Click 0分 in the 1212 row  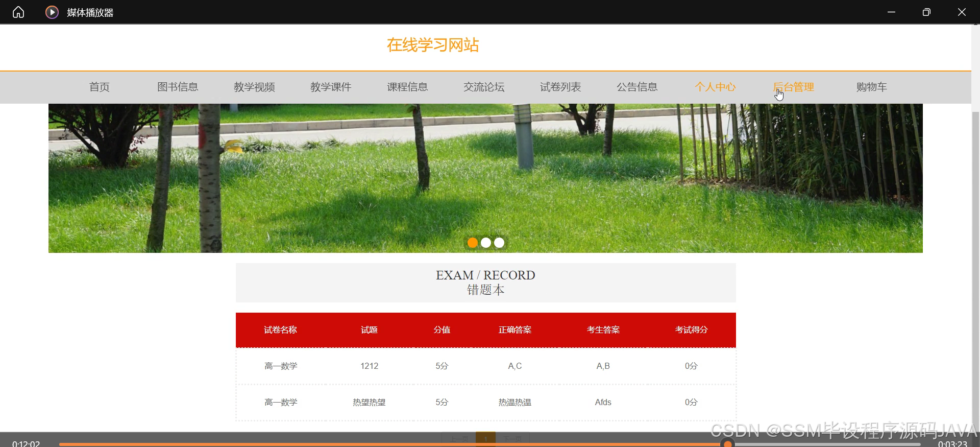pyautogui.click(x=691, y=366)
